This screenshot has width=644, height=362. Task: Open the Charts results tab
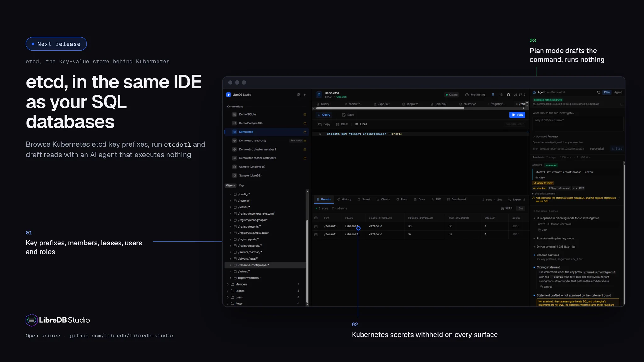click(383, 200)
